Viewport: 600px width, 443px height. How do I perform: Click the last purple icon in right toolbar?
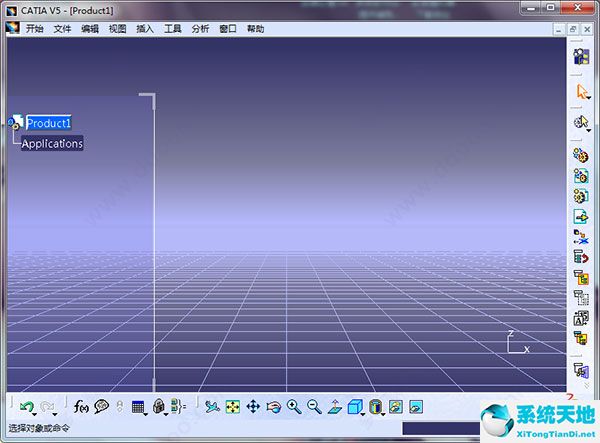point(581,370)
